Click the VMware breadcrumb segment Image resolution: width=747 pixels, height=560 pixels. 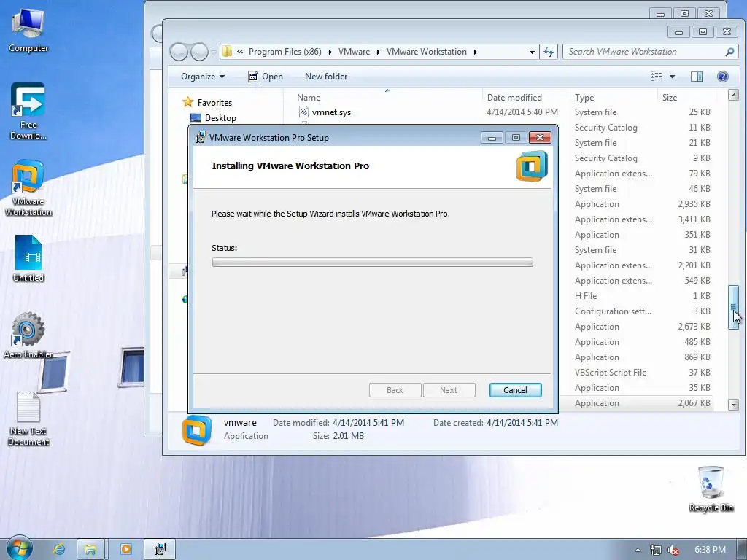(x=354, y=52)
